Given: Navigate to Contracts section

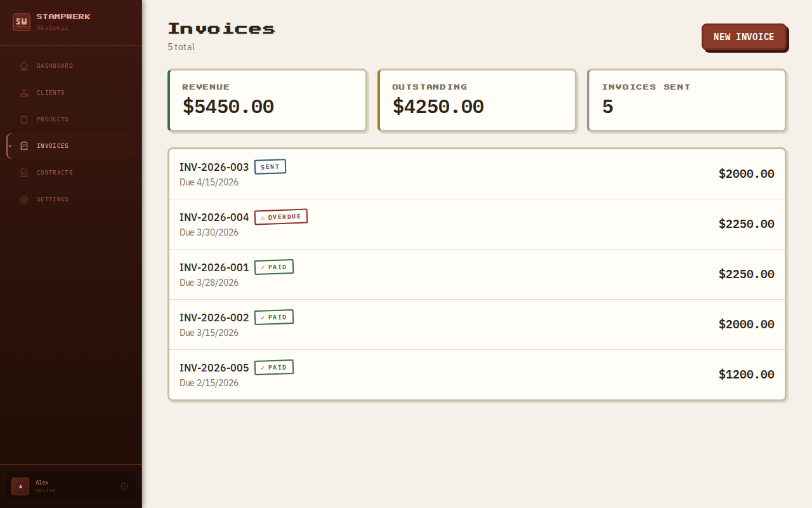Looking at the screenshot, I should pyautogui.click(x=71, y=173).
